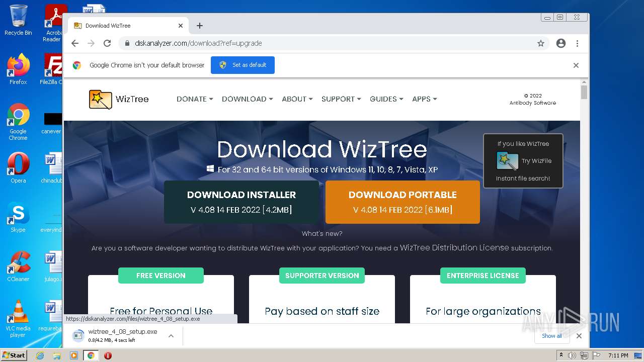Click the WizFile magnifier icon

pyautogui.click(x=507, y=161)
